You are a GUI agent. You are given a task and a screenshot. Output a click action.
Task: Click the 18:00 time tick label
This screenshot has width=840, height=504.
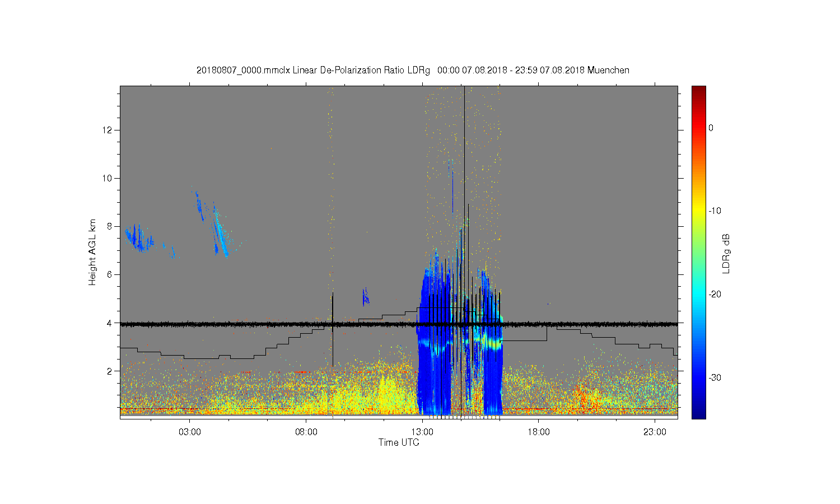pyautogui.click(x=539, y=432)
